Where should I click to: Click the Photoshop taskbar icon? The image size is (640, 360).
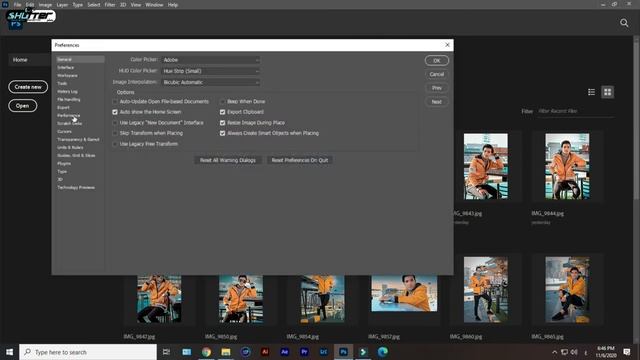343,352
